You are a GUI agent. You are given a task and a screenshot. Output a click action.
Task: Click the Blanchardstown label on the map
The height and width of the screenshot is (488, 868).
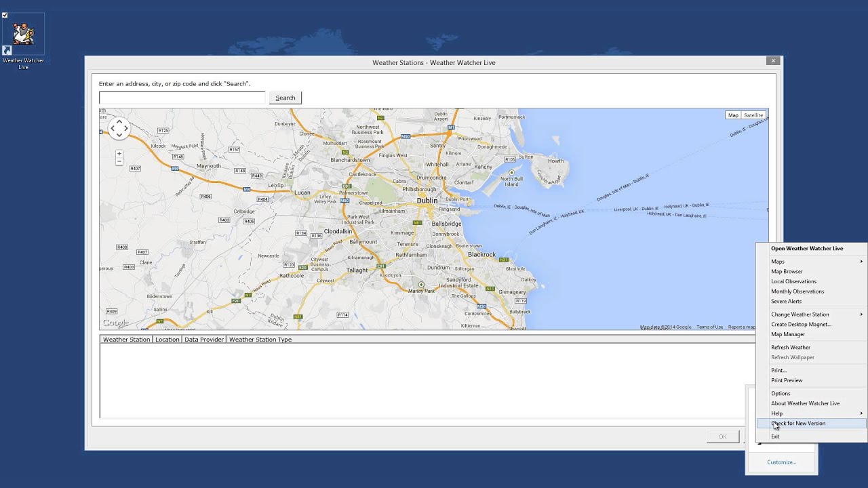click(x=351, y=160)
